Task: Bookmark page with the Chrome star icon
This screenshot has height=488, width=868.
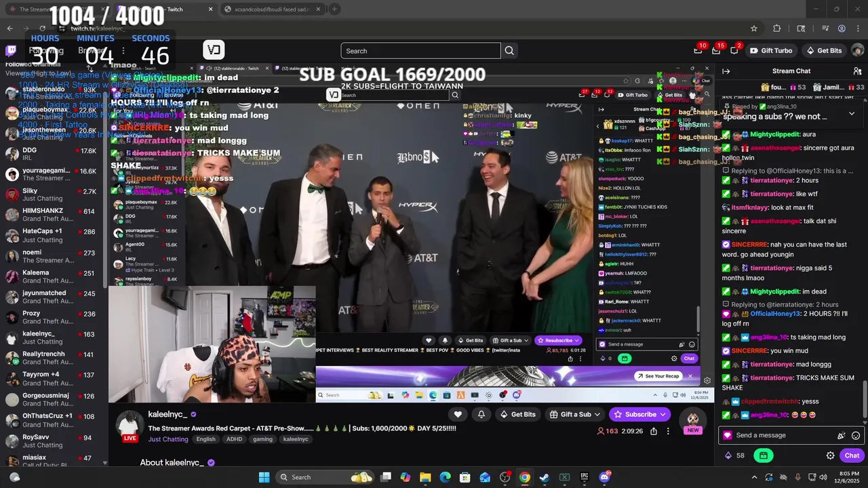Action: click(753, 28)
